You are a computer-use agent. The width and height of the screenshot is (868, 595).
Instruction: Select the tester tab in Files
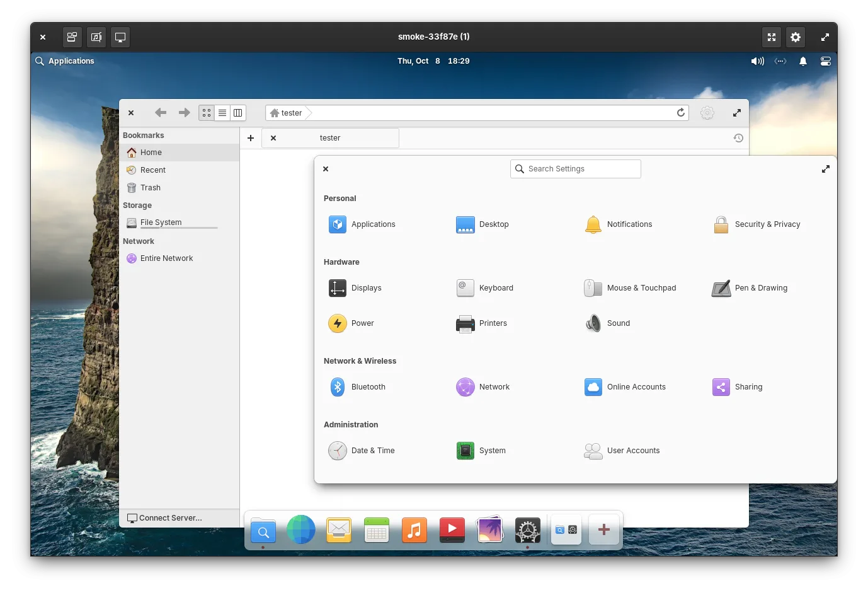tap(330, 138)
